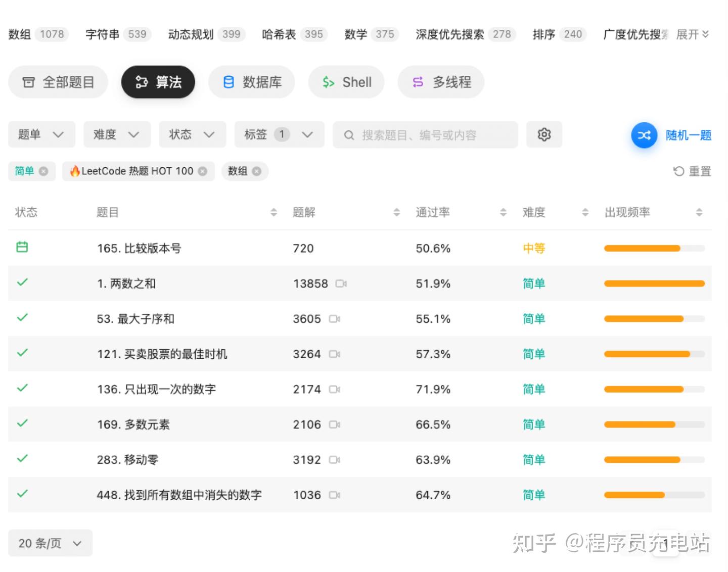Click the multithread icon on 多线程 tab
Image resolution: width=728 pixels, height=572 pixels.
coord(418,82)
